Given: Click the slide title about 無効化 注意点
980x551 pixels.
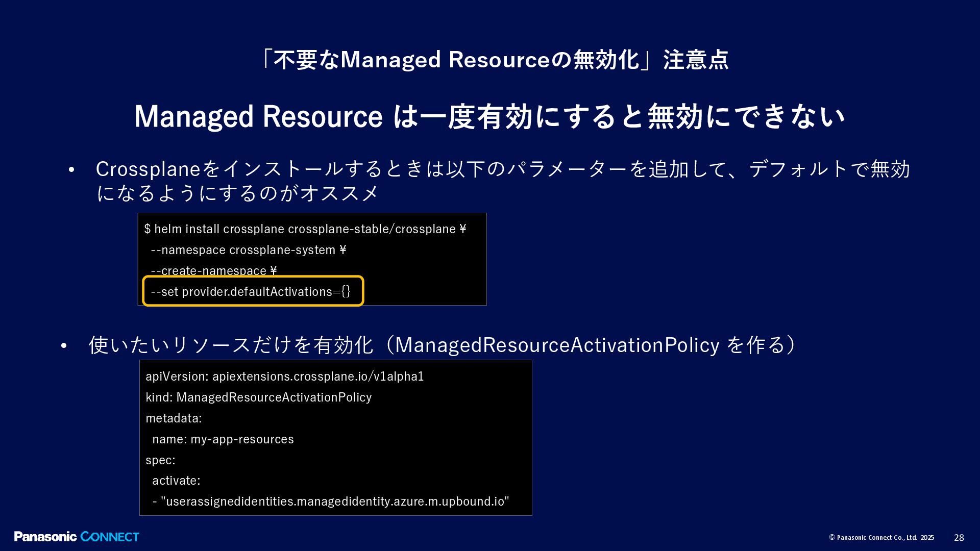Looking at the screenshot, I should click(494, 60).
